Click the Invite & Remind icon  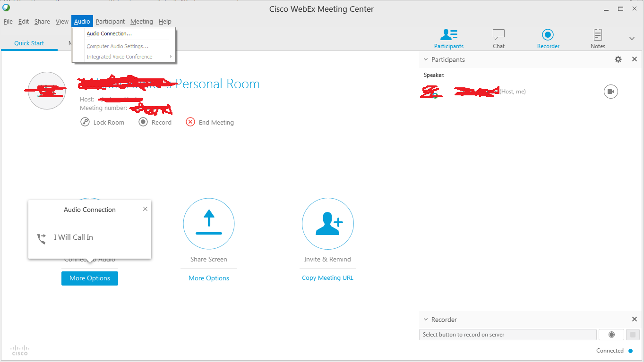pyautogui.click(x=327, y=224)
